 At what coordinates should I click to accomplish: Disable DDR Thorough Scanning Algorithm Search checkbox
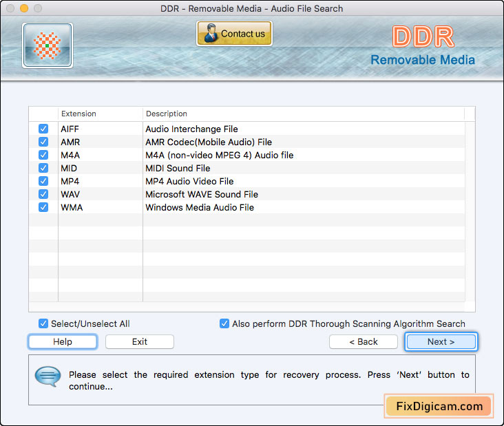tap(224, 323)
